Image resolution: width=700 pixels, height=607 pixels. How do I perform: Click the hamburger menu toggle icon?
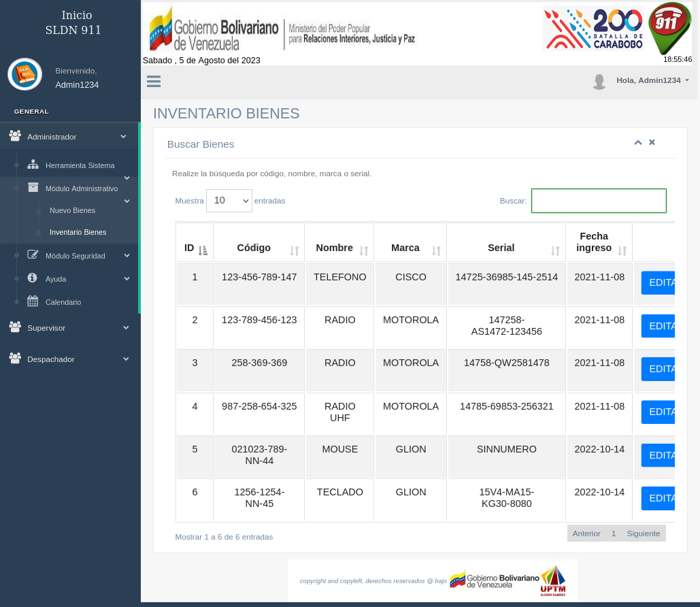[154, 82]
